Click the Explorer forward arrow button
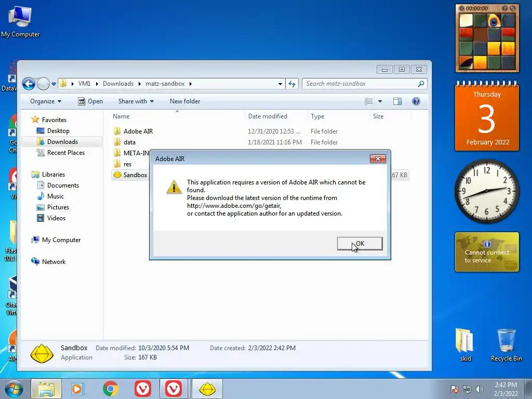 (43, 84)
